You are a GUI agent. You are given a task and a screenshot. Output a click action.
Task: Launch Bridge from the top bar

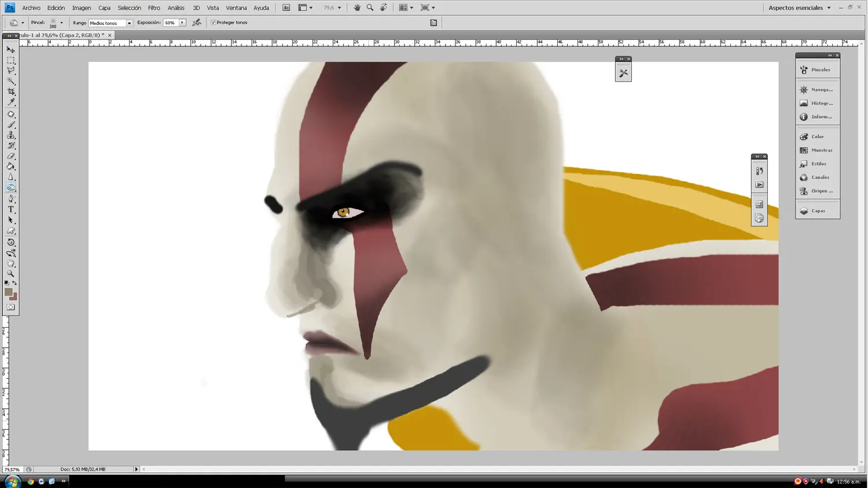coord(286,8)
